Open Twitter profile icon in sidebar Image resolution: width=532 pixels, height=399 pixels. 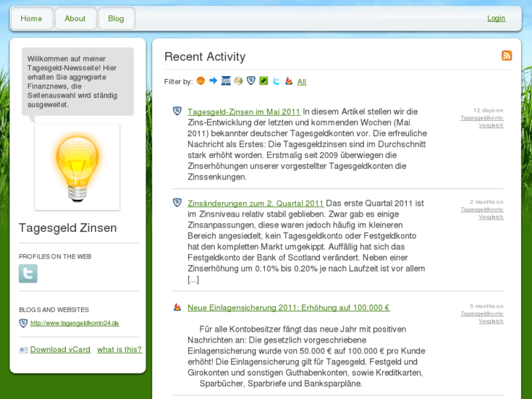[28, 274]
